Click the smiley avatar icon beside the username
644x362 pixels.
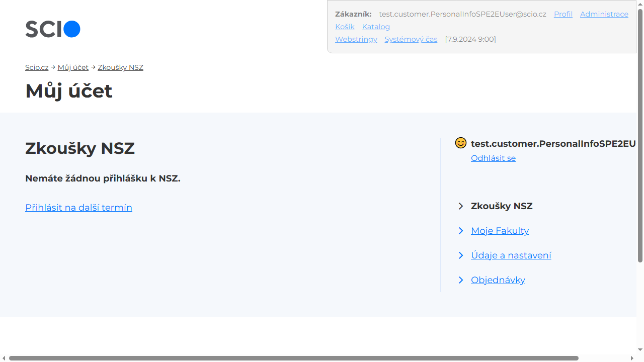point(461,143)
